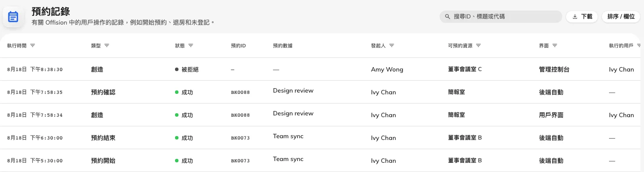Click 簡報室 in the 預約確認 row
Image resolution: width=644 pixels, height=172 pixels.
[x=457, y=92]
